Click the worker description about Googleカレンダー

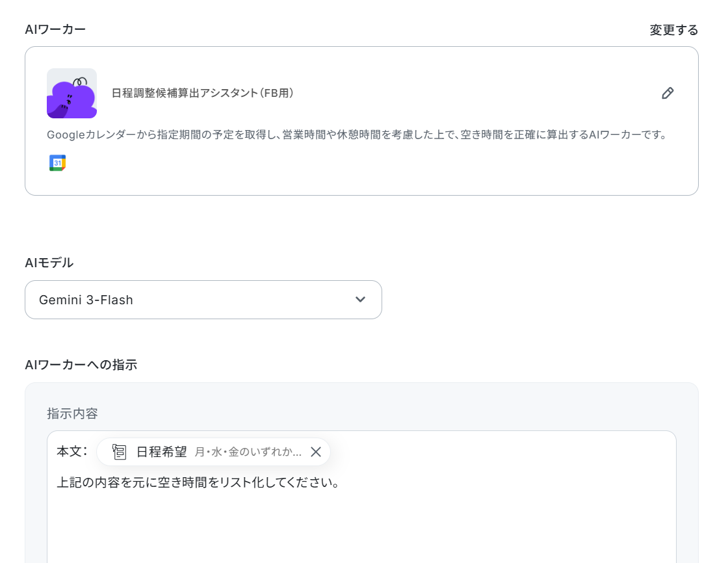(x=357, y=135)
